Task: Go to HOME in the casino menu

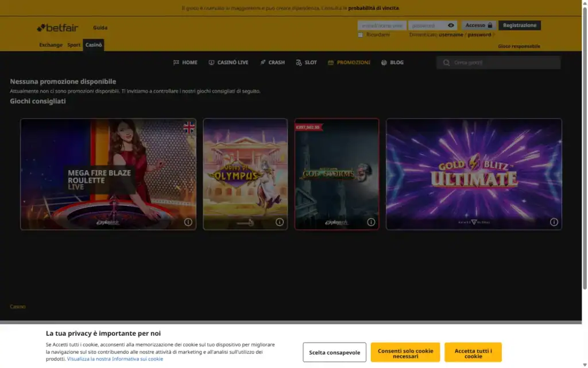Action: (185, 62)
